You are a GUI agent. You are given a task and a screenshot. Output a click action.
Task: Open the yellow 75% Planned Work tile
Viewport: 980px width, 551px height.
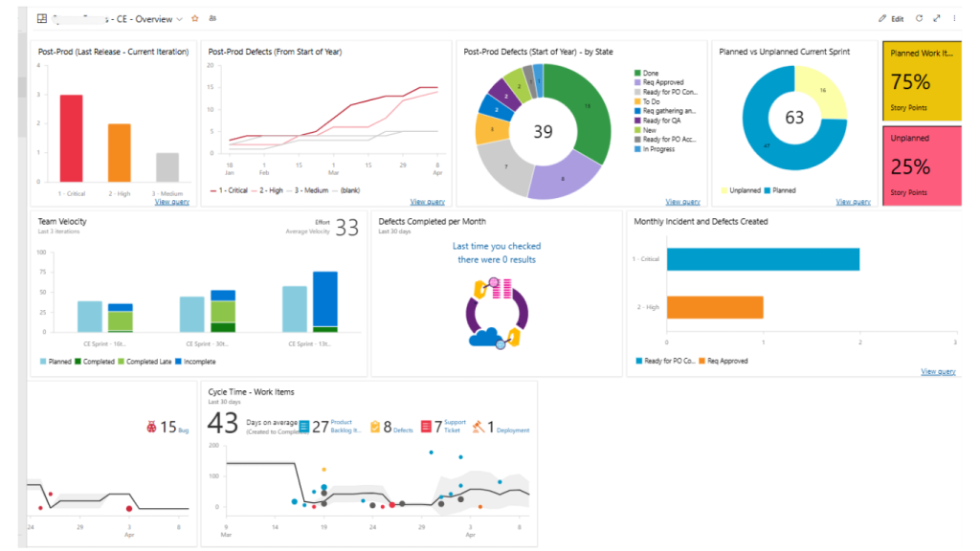point(922,81)
